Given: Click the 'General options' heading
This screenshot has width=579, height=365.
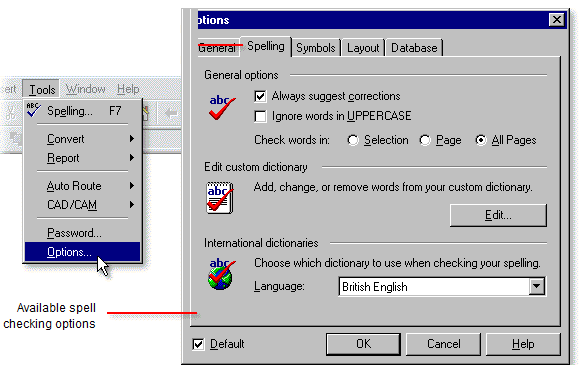Looking at the screenshot, I should (x=241, y=75).
